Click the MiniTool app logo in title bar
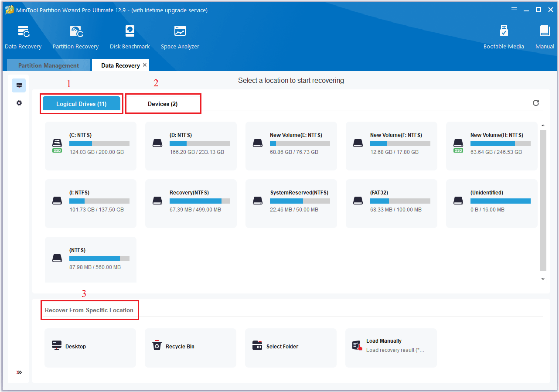The height and width of the screenshot is (392, 559). [x=10, y=10]
